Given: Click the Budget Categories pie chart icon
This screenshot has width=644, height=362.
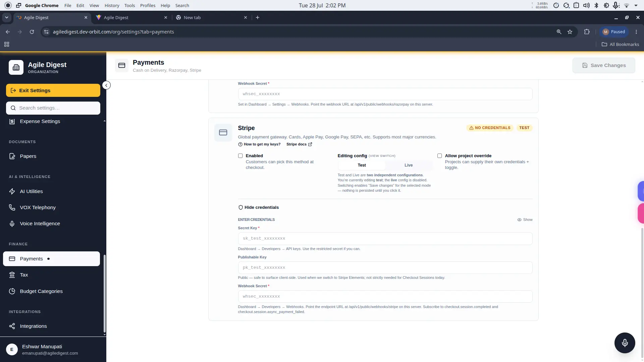Looking at the screenshot, I should (x=12, y=291).
